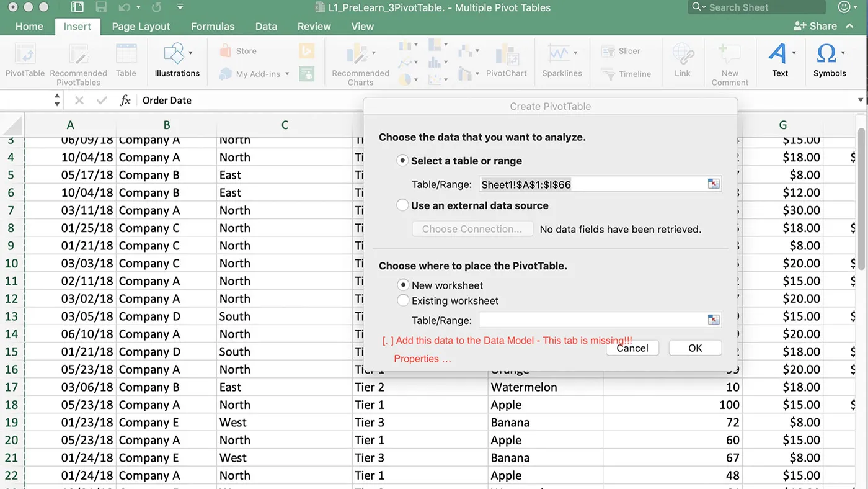The image size is (868, 489).
Task: Switch to the Formulas ribbon tab
Action: 213,26
